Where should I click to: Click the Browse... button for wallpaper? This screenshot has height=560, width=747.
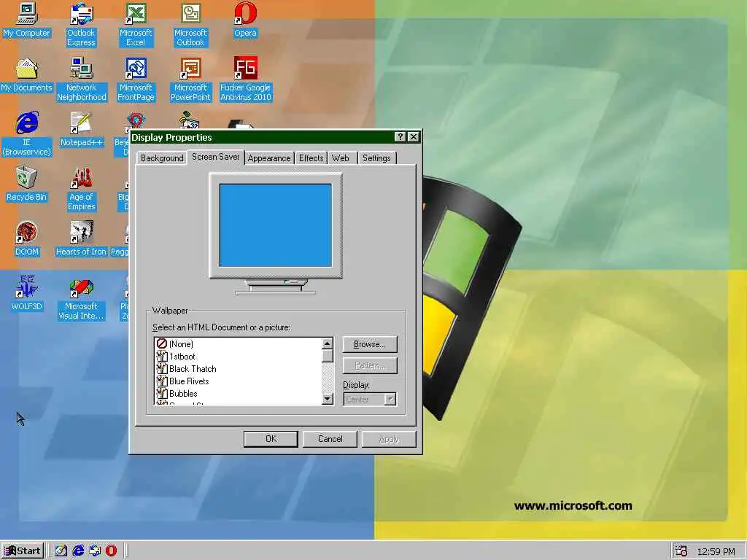(370, 344)
